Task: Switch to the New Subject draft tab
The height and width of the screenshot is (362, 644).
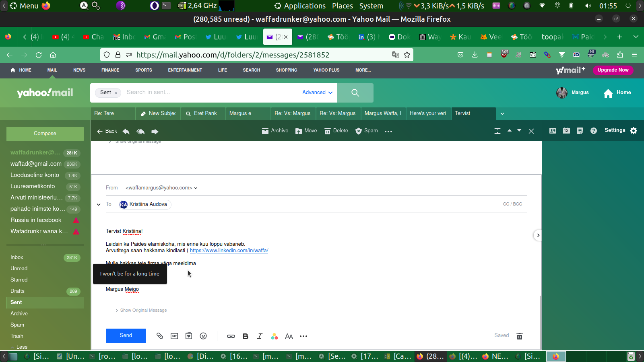Action: [158, 113]
